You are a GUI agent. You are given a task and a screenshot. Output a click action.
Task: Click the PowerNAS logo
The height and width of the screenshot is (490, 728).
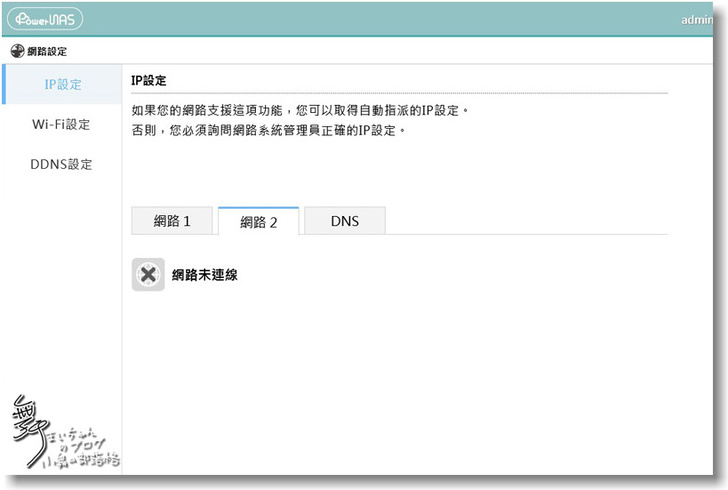pyautogui.click(x=45, y=19)
